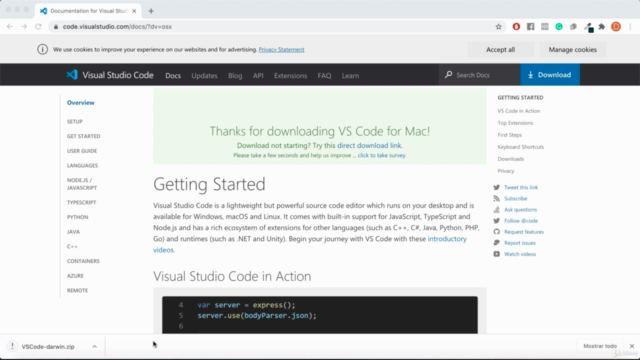Expand the PYTHON sidebar section

(78, 217)
